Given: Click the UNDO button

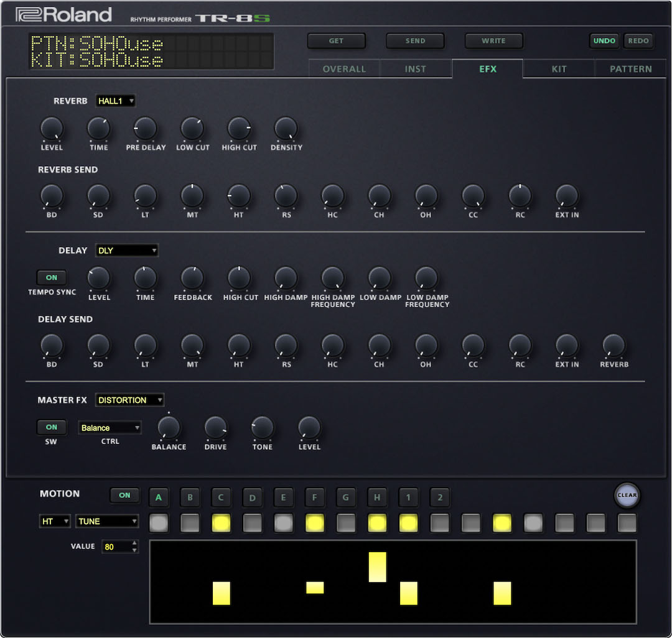Looking at the screenshot, I should click(604, 41).
